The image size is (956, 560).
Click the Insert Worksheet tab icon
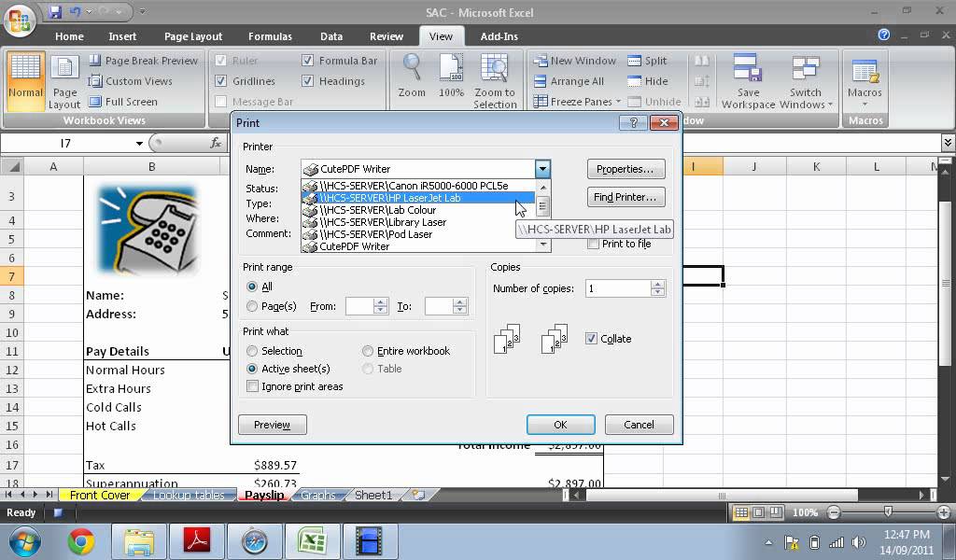418,495
